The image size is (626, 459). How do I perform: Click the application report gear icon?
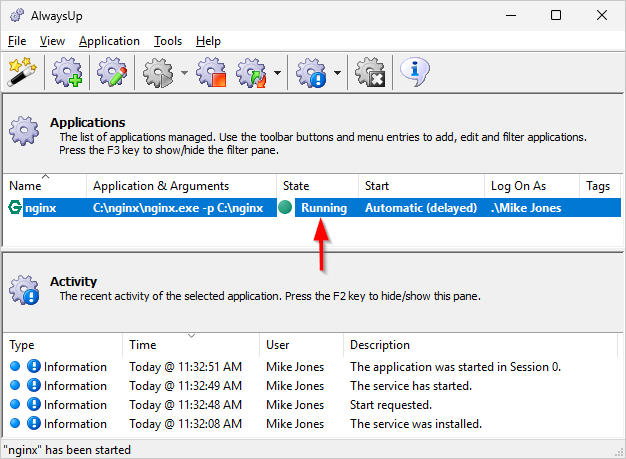point(311,72)
